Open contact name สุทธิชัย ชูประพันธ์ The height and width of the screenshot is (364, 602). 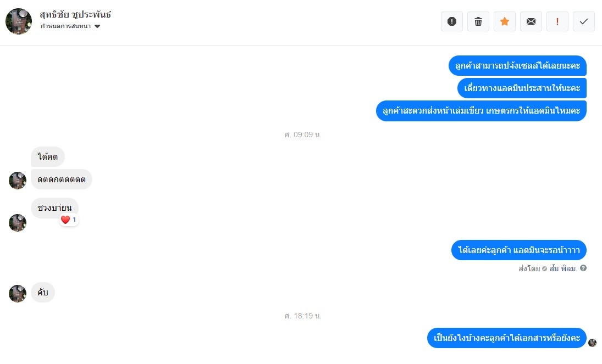coord(75,15)
